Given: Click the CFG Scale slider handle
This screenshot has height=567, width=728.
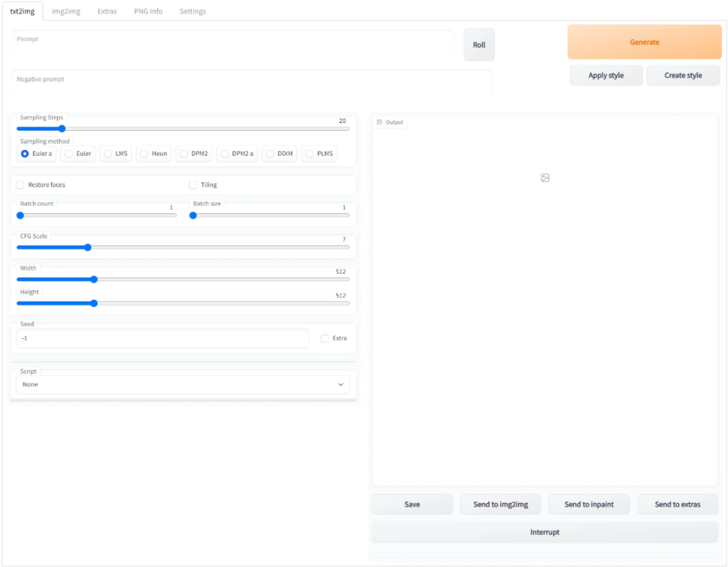Looking at the screenshot, I should click(87, 247).
